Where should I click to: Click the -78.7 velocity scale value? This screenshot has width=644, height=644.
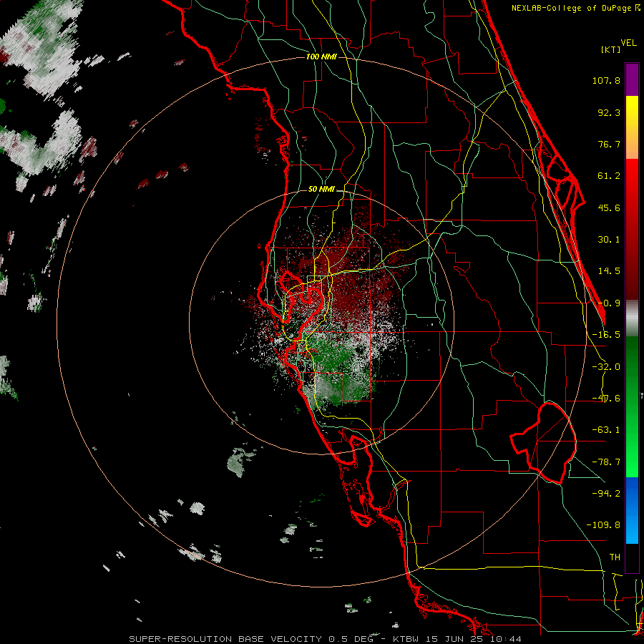(x=606, y=462)
